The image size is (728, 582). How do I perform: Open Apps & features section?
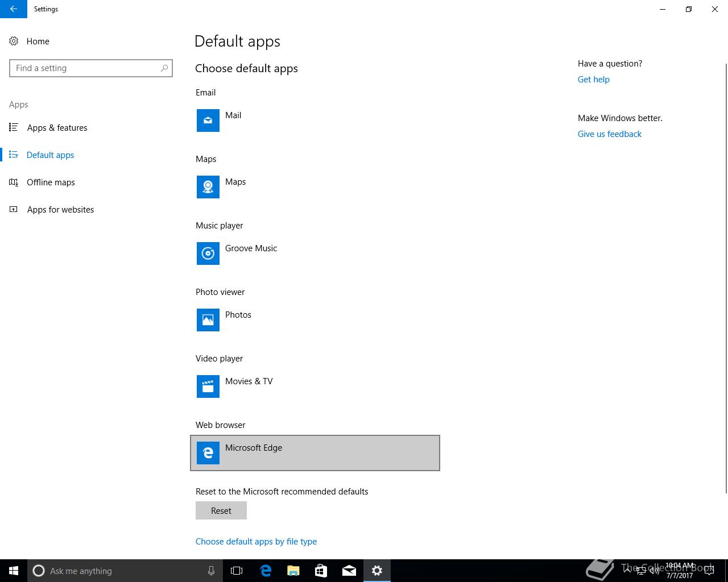pyautogui.click(x=57, y=128)
